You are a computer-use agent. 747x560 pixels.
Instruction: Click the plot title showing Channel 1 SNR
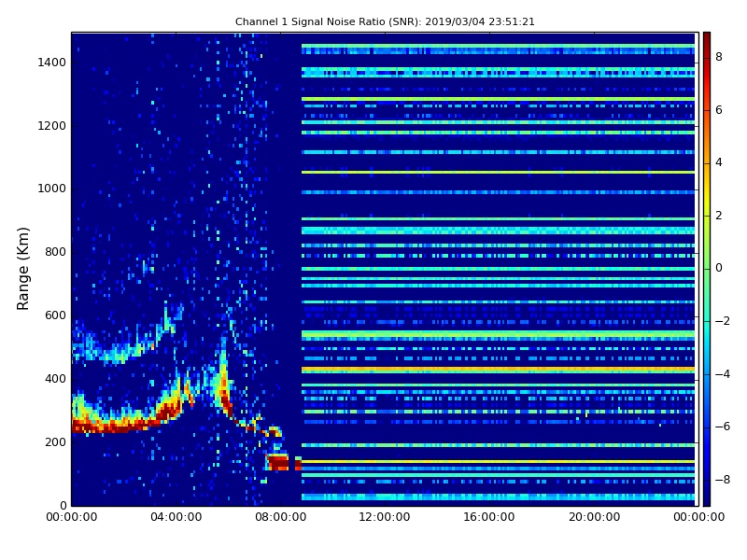385,21
